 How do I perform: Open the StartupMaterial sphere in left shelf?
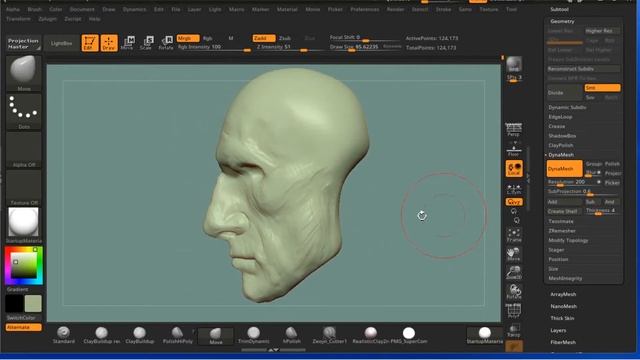coord(24,225)
